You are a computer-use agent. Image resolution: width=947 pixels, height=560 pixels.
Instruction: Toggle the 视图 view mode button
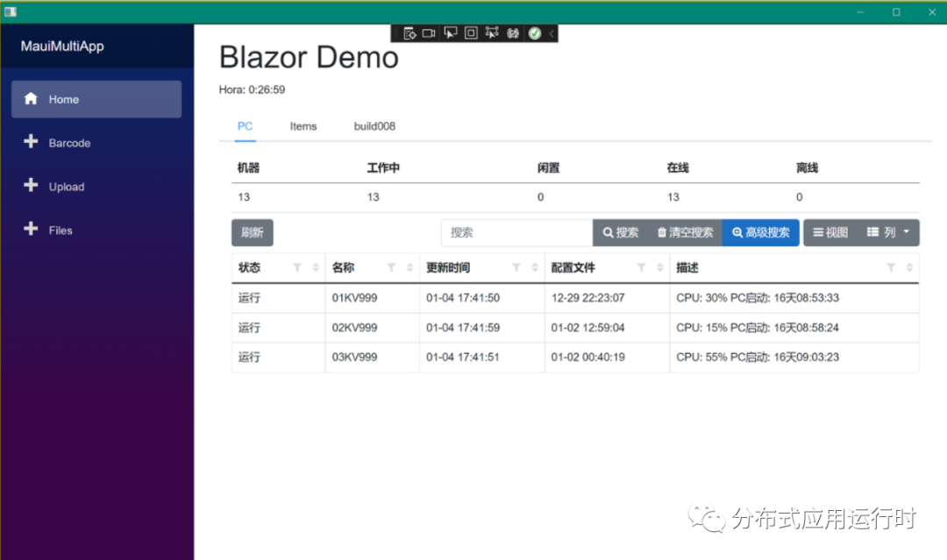(830, 232)
